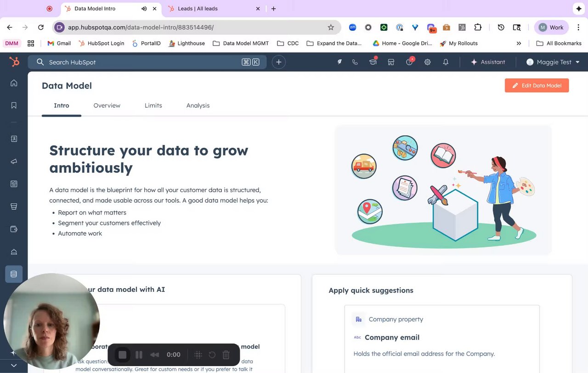Close the Leads browser tab
This screenshot has height=373, width=588.
coord(257,9)
